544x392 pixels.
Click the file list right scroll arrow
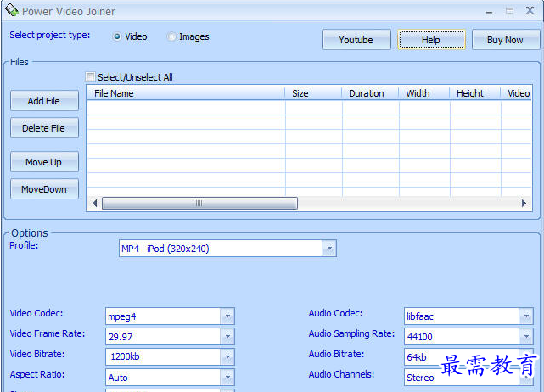pos(524,203)
